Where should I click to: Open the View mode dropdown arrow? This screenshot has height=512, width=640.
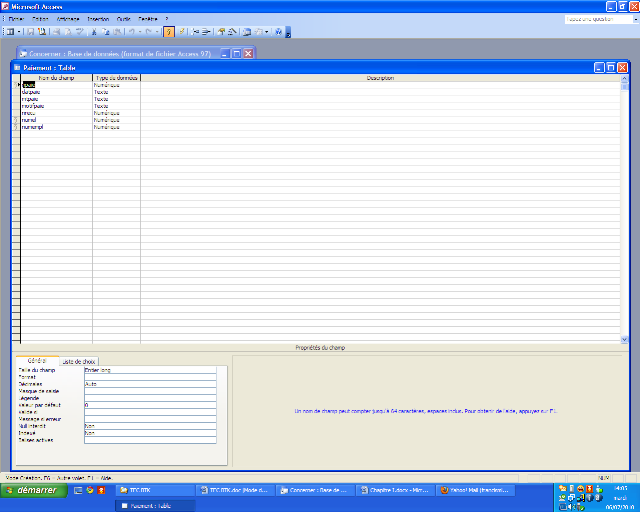click(x=20, y=32)
